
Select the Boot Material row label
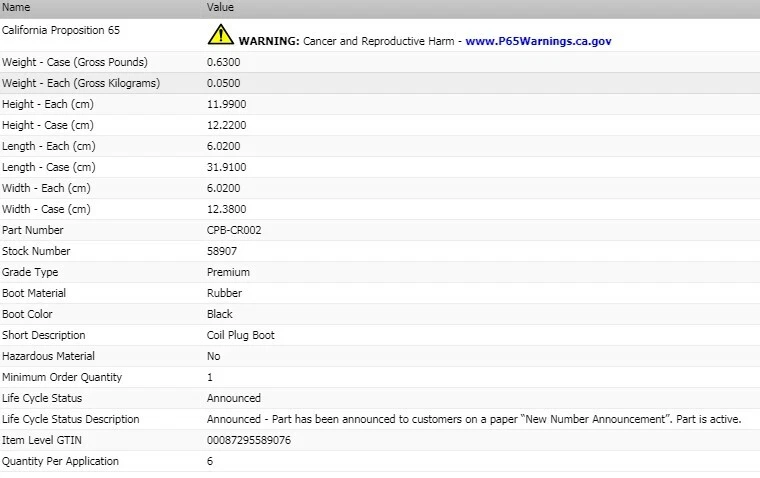[34, 293]
